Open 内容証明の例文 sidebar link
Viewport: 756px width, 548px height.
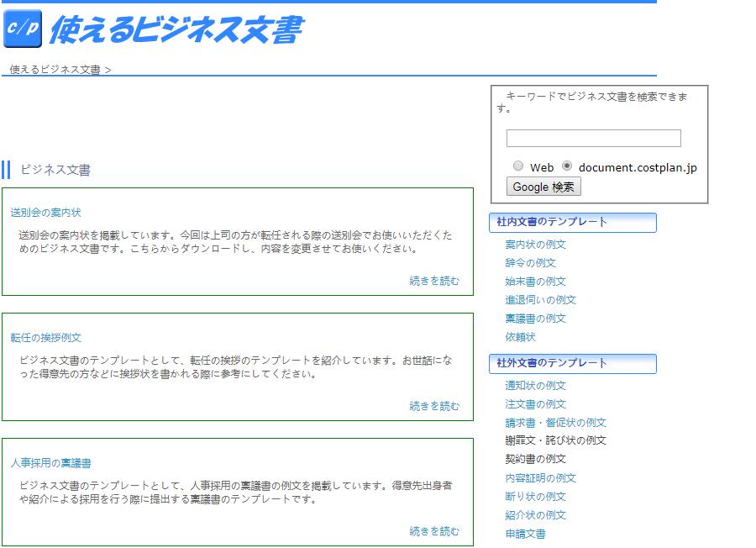click(x=540, y=478)
